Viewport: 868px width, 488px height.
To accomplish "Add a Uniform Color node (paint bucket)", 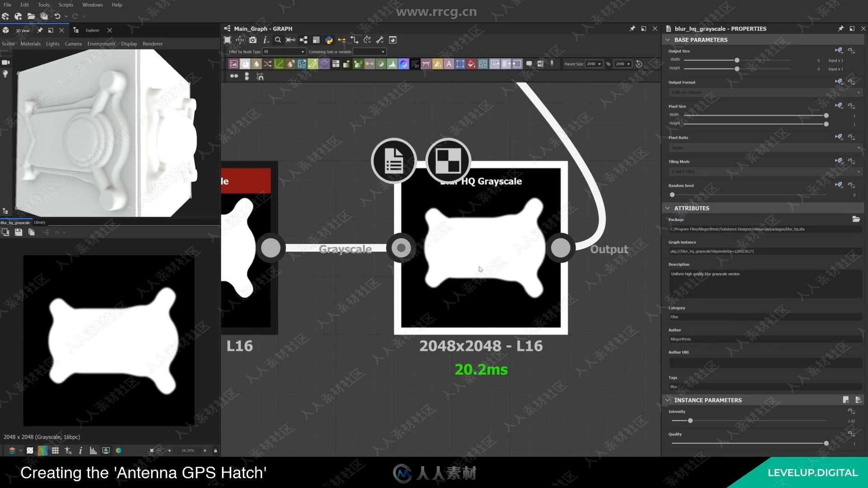I will pyautogui.click(x=472, y=64).
